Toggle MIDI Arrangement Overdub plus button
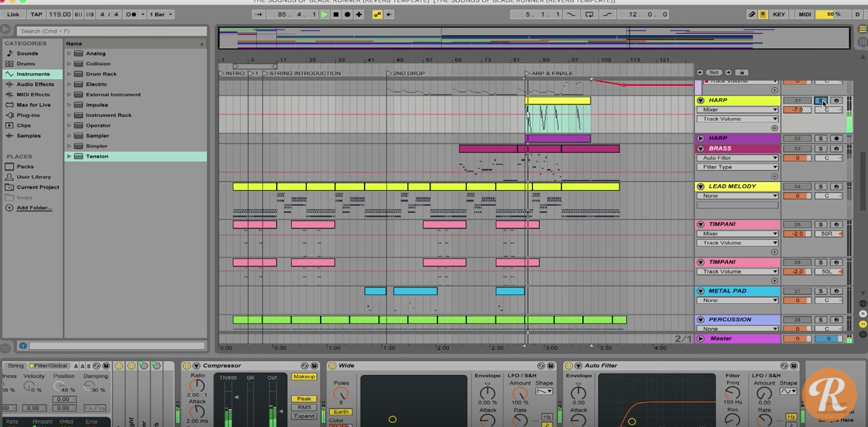Screen dimensions: 868x427 pos(359,14)
